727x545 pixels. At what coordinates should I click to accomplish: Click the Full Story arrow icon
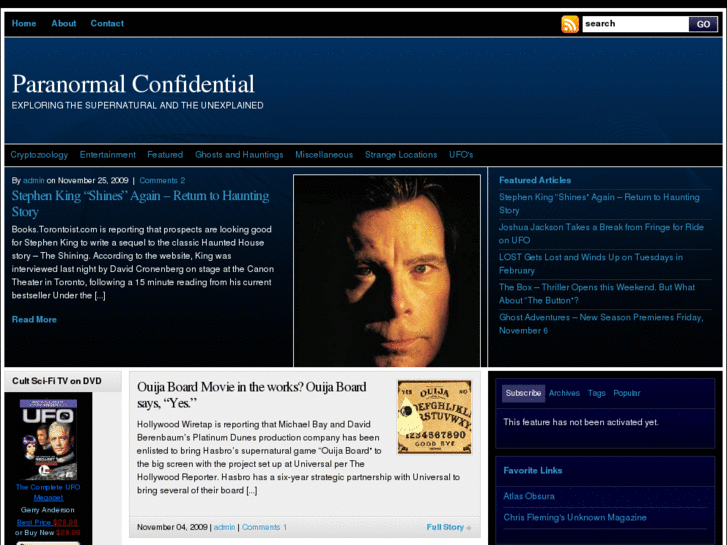point(469,528)
